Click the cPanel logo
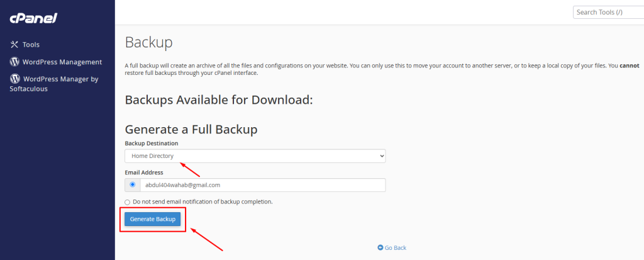This screenshot has height=260, width=644. (33, 18)
